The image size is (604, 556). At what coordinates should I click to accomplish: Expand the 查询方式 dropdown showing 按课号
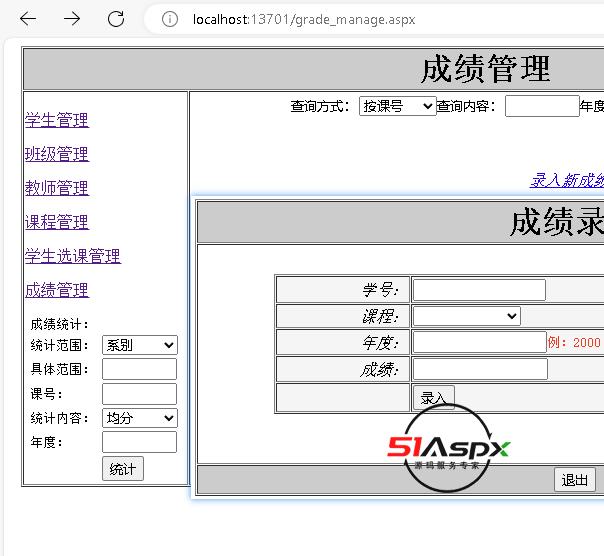[x=397, y=106]
